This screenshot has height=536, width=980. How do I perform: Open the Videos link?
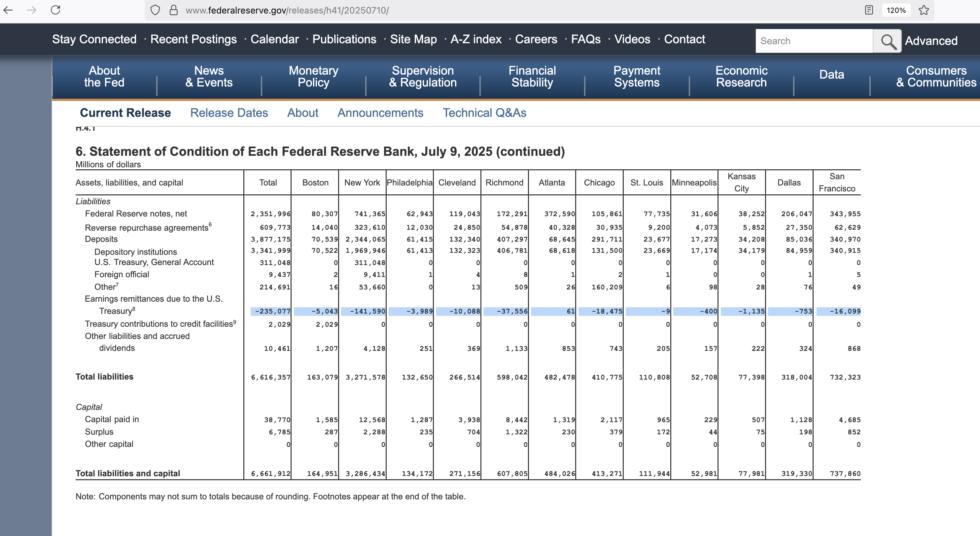[632, 39]
